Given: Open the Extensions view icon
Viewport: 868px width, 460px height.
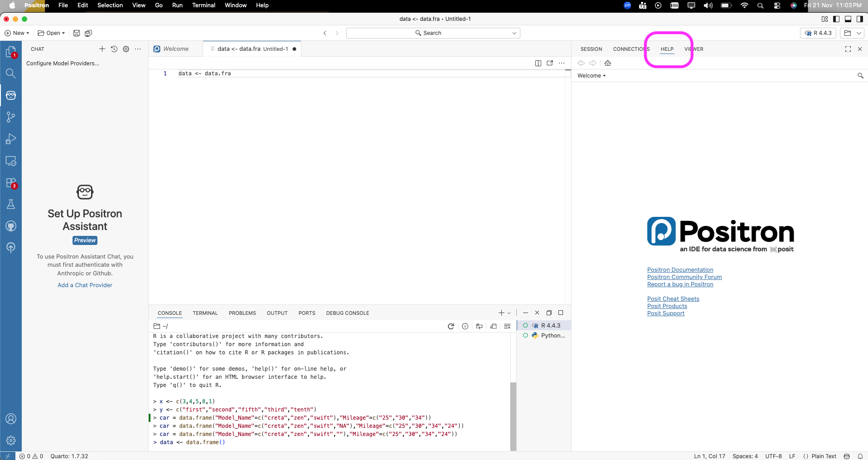Looking at the screenshot, I should tap(10, 183).
